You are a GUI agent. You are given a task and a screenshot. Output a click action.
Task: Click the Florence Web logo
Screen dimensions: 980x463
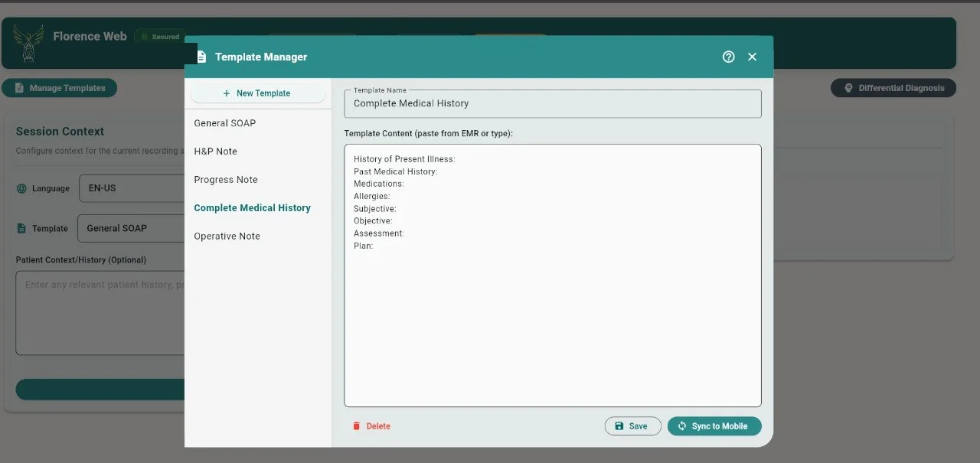[x=28, y=43]
